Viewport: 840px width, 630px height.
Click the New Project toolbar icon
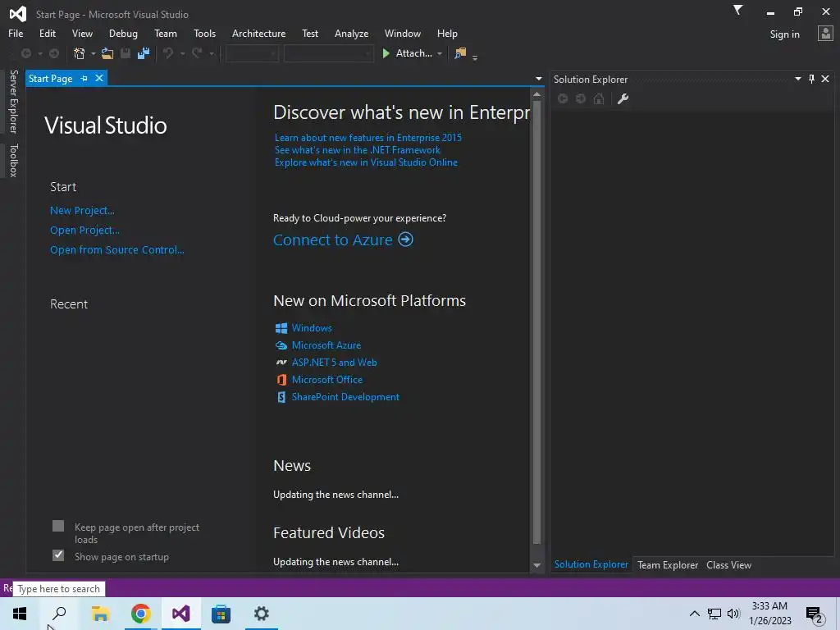pyautogui.click(x=79, y=53)
